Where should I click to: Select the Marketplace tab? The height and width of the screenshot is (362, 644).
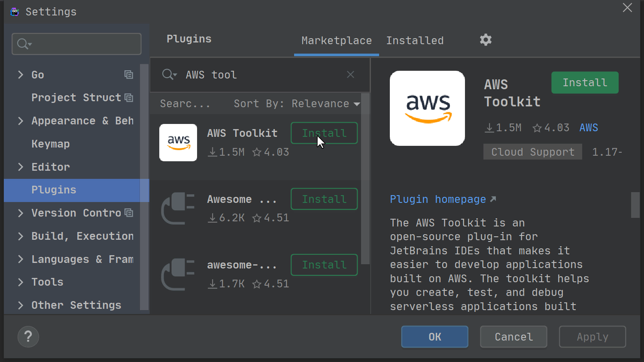point(336,40)
